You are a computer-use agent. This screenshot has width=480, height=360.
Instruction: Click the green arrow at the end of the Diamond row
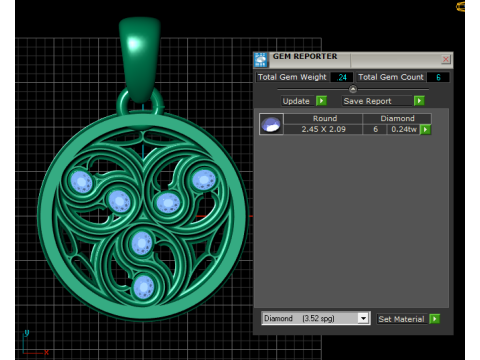coord(425,129)
